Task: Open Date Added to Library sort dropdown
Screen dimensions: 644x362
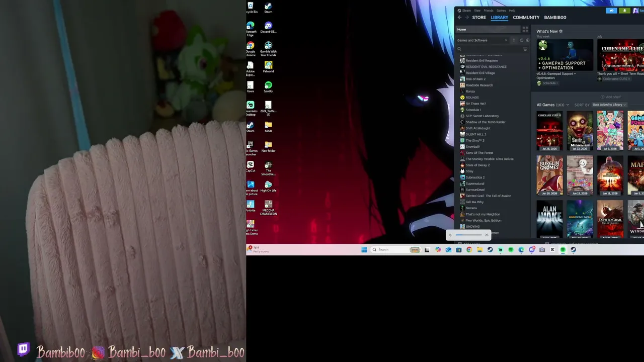Action: tap(609, 105)
